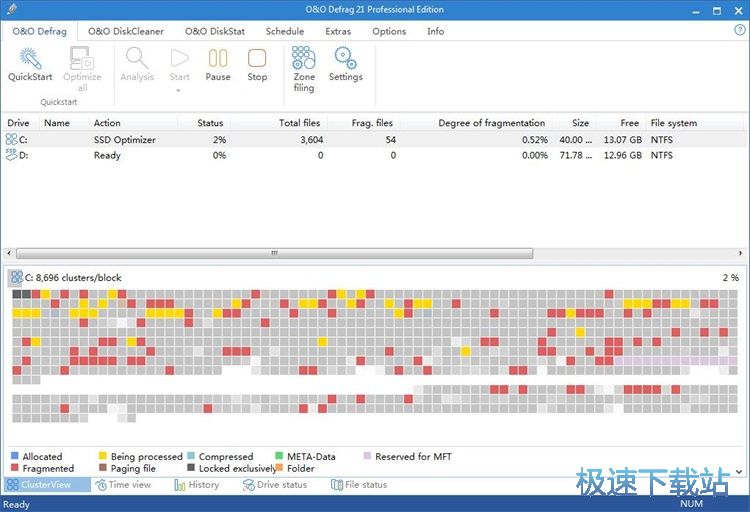Click the Optimize all icon
This screenshot has height=512, width=750.
[x=82, y=58]
